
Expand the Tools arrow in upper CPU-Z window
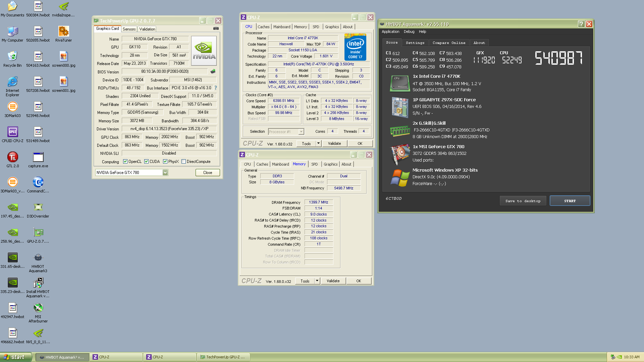(318, 143)
